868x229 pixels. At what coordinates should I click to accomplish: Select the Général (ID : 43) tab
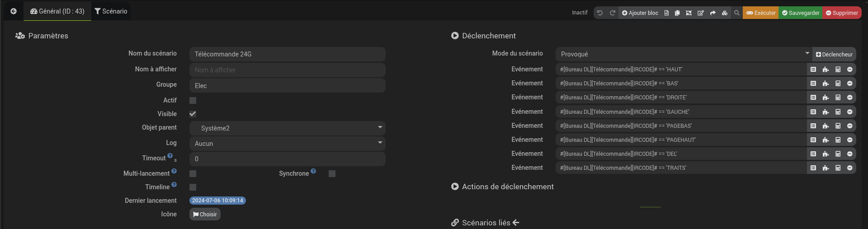click(x=57, y=11)
